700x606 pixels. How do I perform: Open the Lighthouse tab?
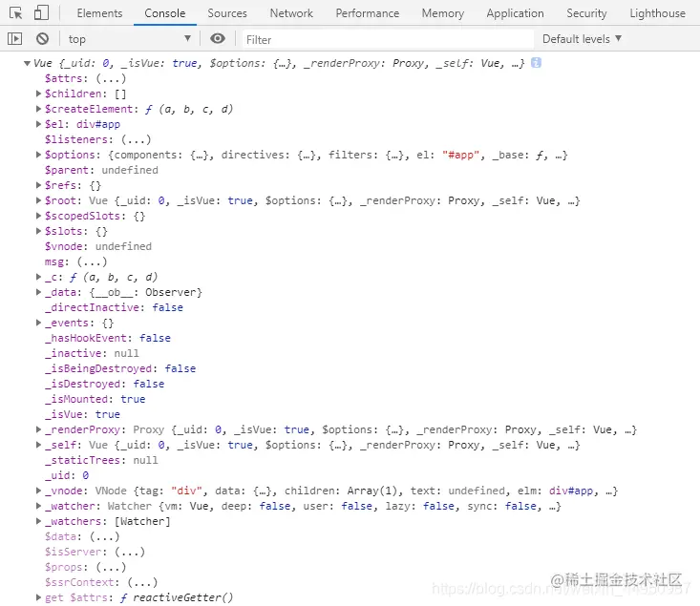tap(657, 13)
